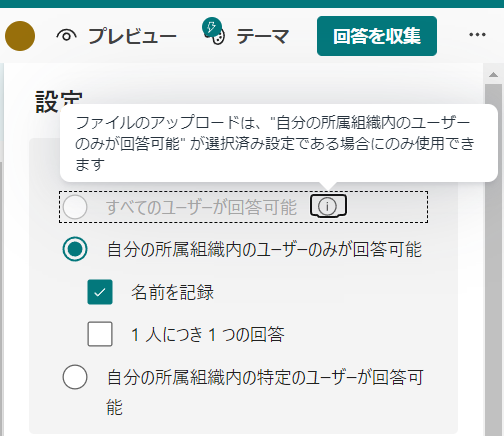Click the info icon beside すべてのユーザーが回答可能
The image size is (504, 436).
point(328,206)
